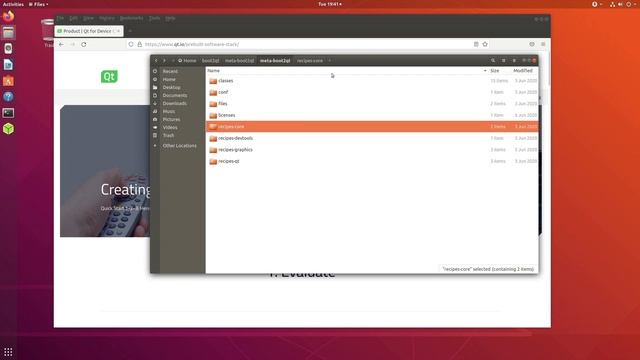Select the recipes-devtools folder
The image size is (640, 360).
tap(372, 138)
